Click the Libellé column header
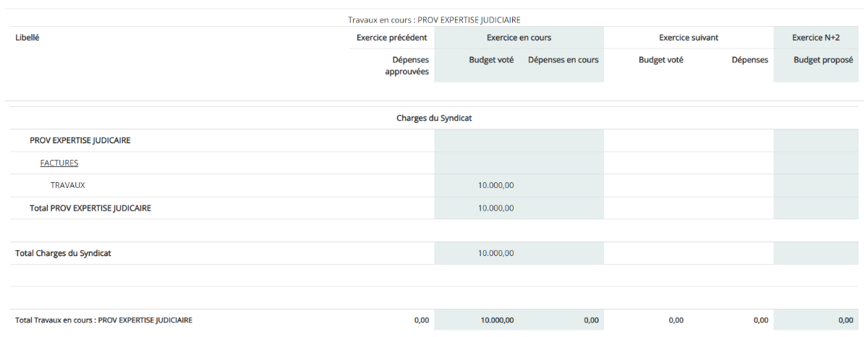 [27, 38]
